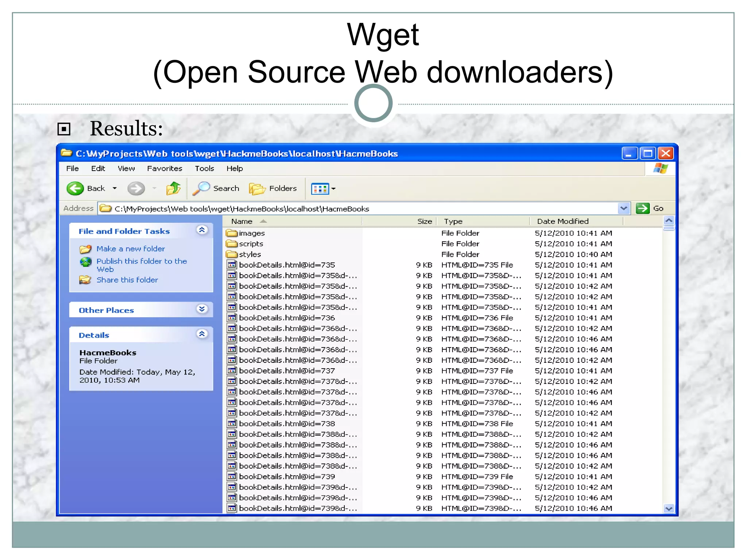The image size is (747, 560).
Task: Open the Tools menu
Action: [x=204, y=168]
